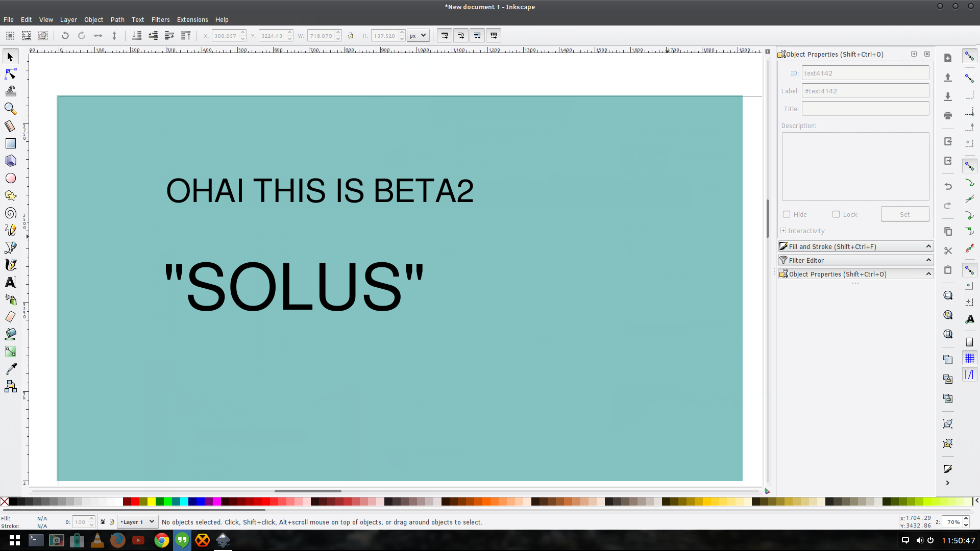The height and width of the screenshot is (551, 980).
Task: Open the color palette options arrow
Action: click(976, 500)
